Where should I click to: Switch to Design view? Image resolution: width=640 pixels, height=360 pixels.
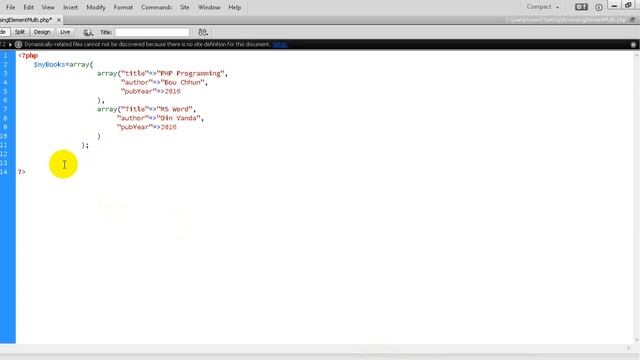(x=42, y=32)
